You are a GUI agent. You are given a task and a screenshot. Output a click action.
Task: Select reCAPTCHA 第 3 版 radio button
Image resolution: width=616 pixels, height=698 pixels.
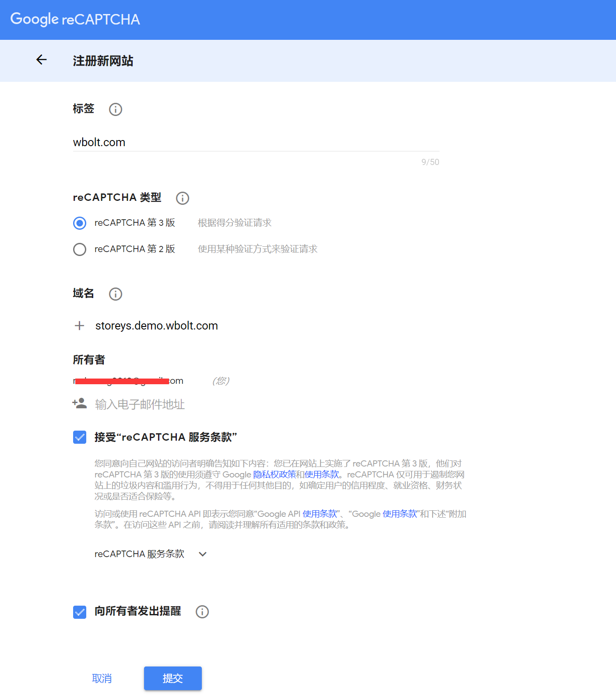pos(80,223)
